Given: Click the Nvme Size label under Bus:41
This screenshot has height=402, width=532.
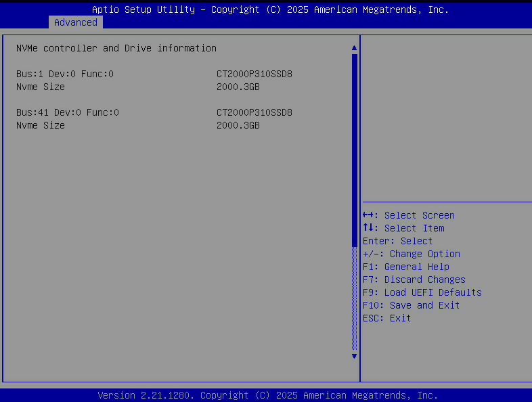Looking at the screenshot, I should pyautogui.click(x=41, y=125).
